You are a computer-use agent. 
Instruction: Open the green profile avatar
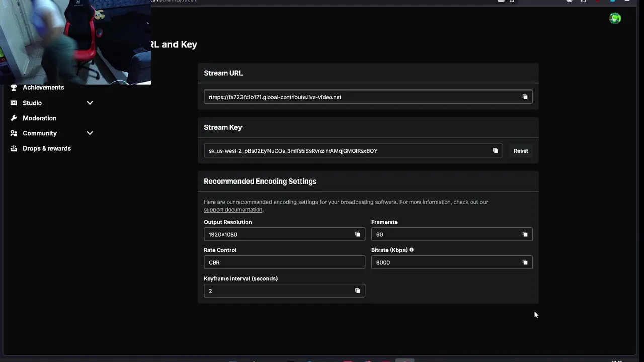tap(615, 19)
